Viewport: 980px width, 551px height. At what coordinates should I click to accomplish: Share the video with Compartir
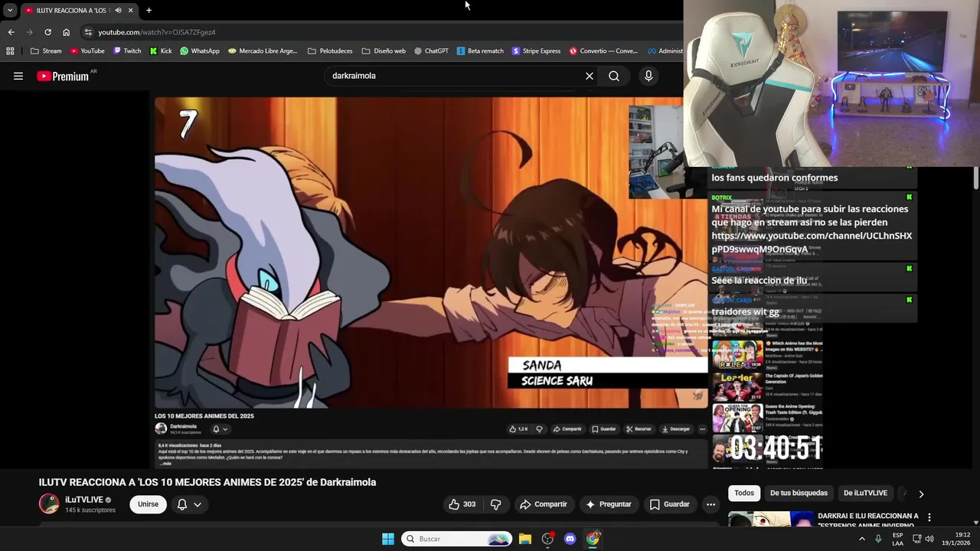(544, 504)
